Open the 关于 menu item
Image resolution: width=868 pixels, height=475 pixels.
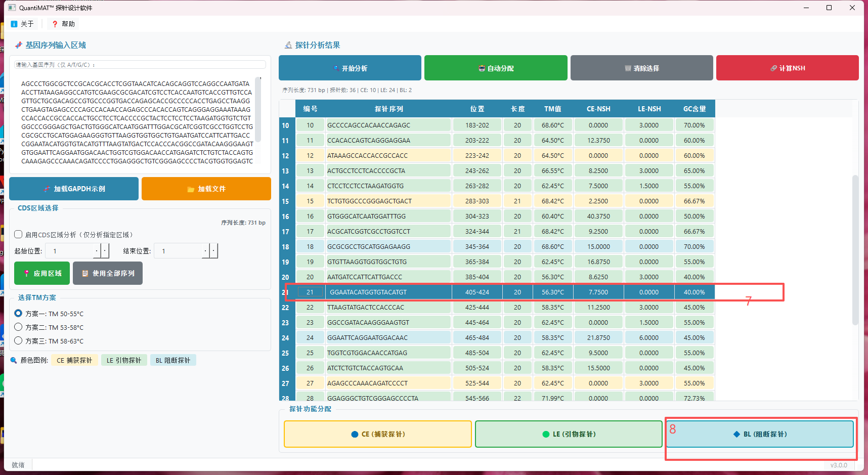pos(22,23)
